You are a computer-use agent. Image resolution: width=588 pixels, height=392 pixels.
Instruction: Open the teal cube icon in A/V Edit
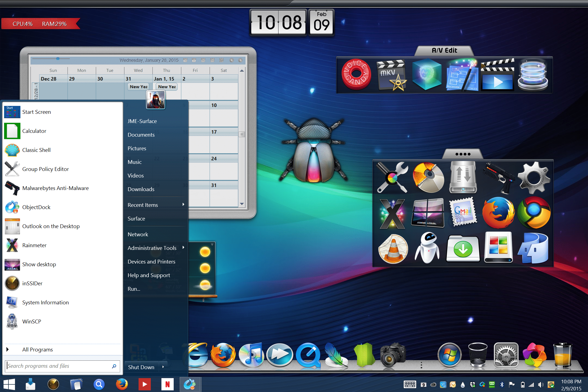[427, 75]
